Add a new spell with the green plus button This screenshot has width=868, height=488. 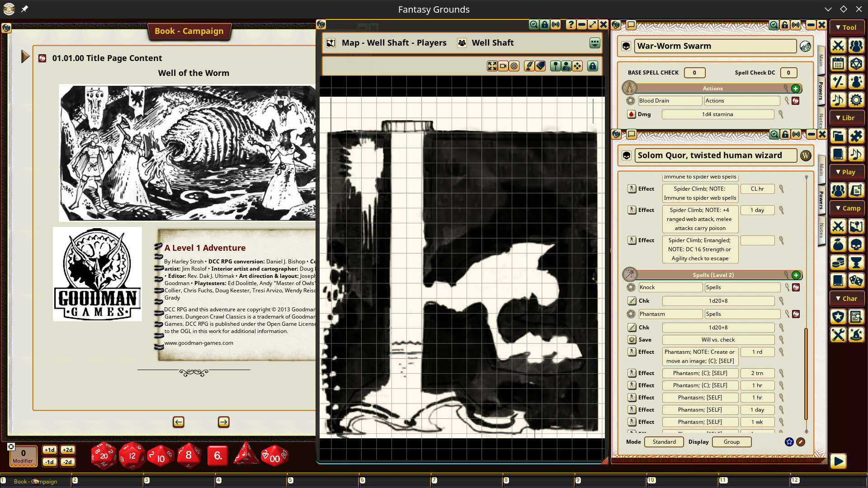[796, 275]
